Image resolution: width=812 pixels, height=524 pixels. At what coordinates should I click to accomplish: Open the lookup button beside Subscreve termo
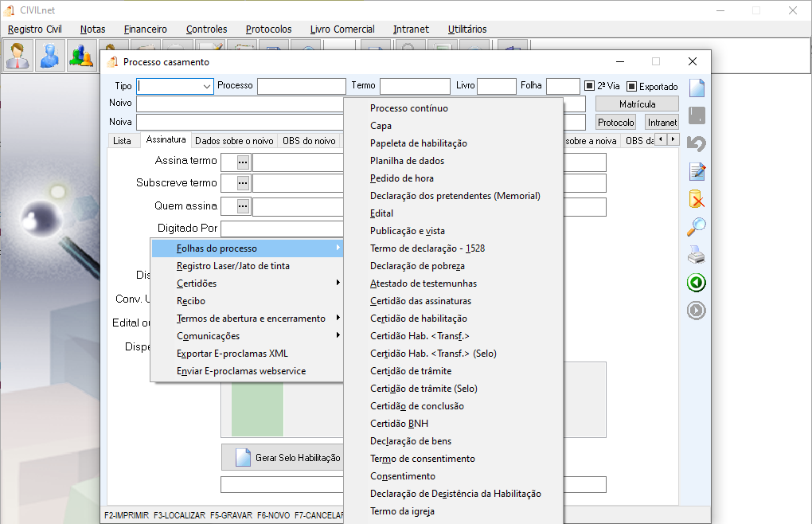click(243, 183)
